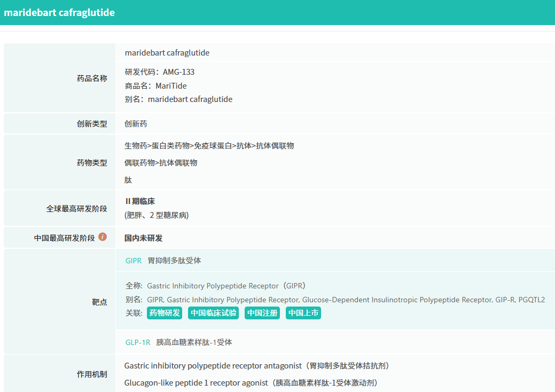Click the 胰高血糖素样肽-1受体 target name
Image resolution: width=555 pixels, height=392 pixels.
click(x=194, y=342)
